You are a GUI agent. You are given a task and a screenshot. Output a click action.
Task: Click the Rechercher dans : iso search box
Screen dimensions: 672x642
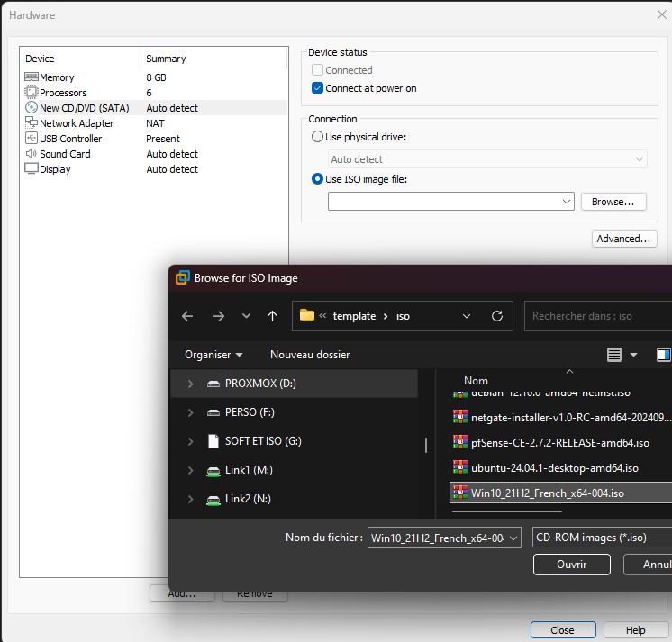[598, 316]
